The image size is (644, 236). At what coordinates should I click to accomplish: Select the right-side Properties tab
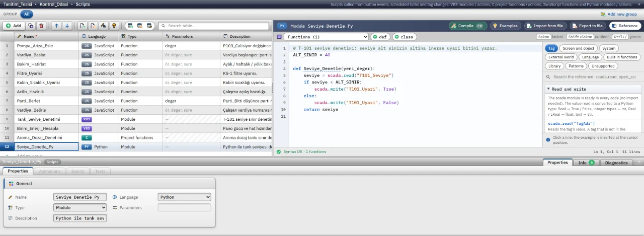(557, 163)
